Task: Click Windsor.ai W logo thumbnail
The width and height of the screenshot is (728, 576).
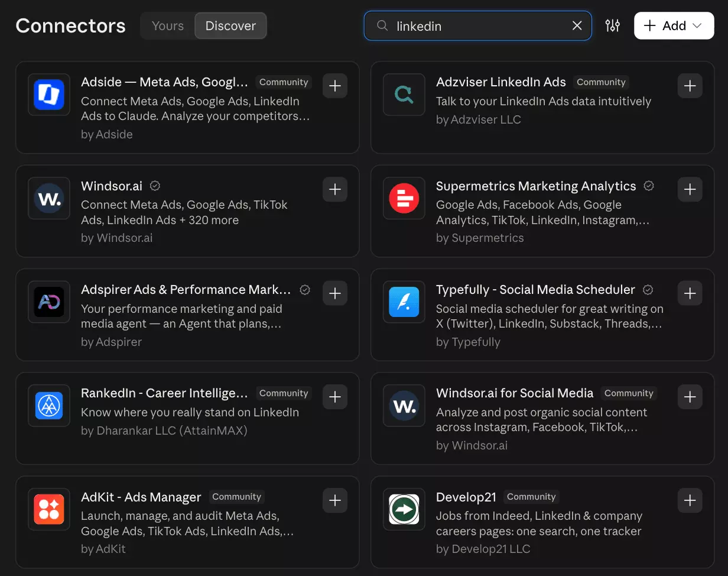Action: click(x=49, y=198)
